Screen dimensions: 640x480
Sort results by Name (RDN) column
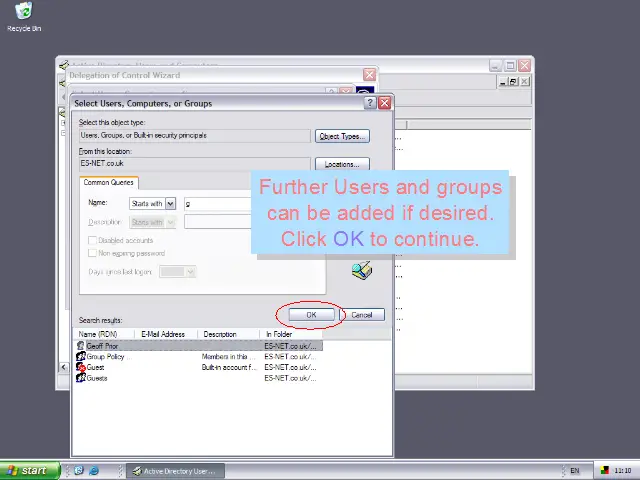coord(104,334)
